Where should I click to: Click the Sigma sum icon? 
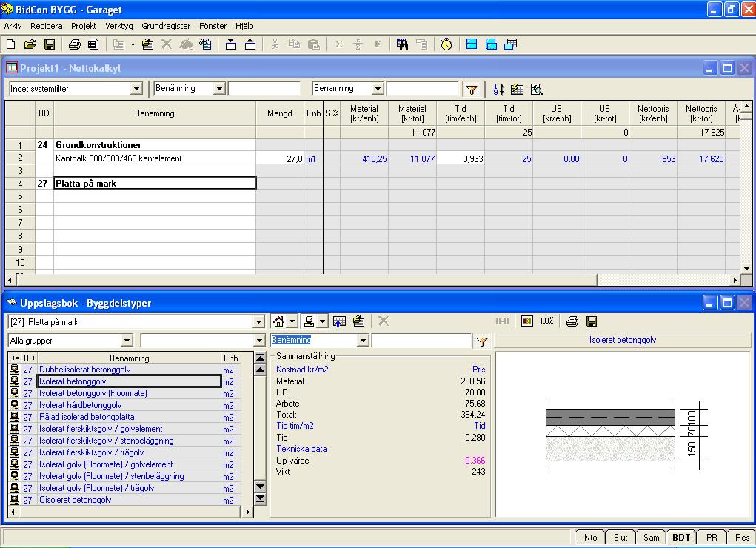pos(338,44)
